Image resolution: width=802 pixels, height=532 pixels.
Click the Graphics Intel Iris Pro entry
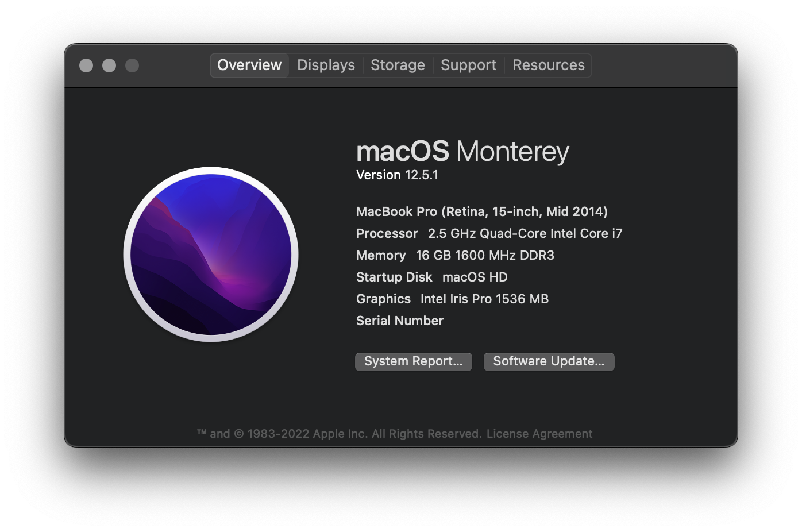452,299
